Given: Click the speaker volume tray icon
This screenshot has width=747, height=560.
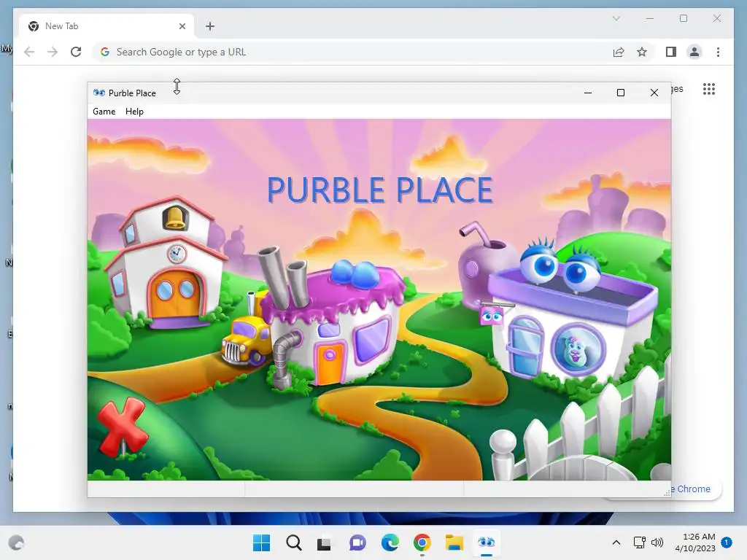Looking at the screenshot, I should pyautogui.click(x=657, y=542).
